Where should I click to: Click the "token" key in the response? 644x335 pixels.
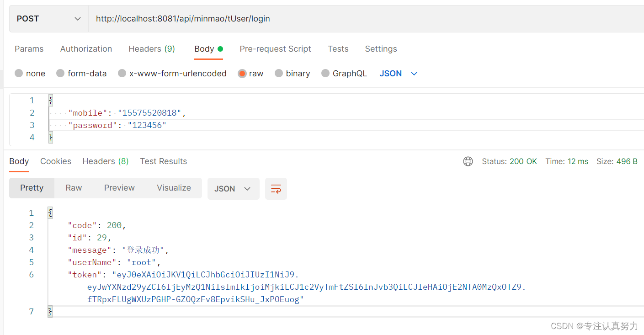85,275
